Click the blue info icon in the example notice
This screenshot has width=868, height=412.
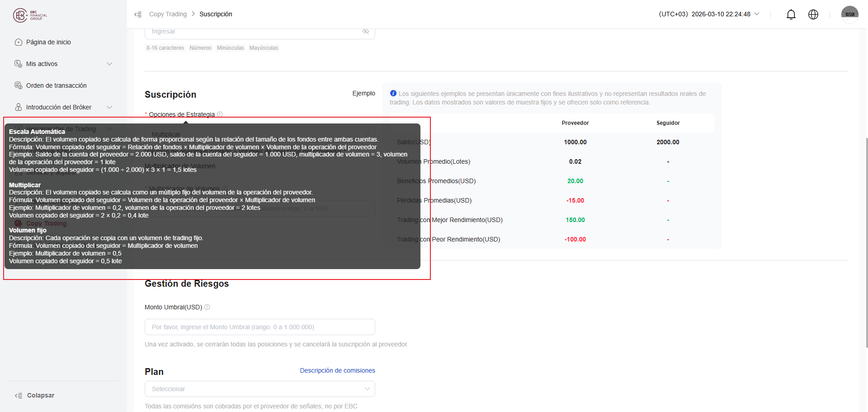pyautogui.click(x=393, y=93)
